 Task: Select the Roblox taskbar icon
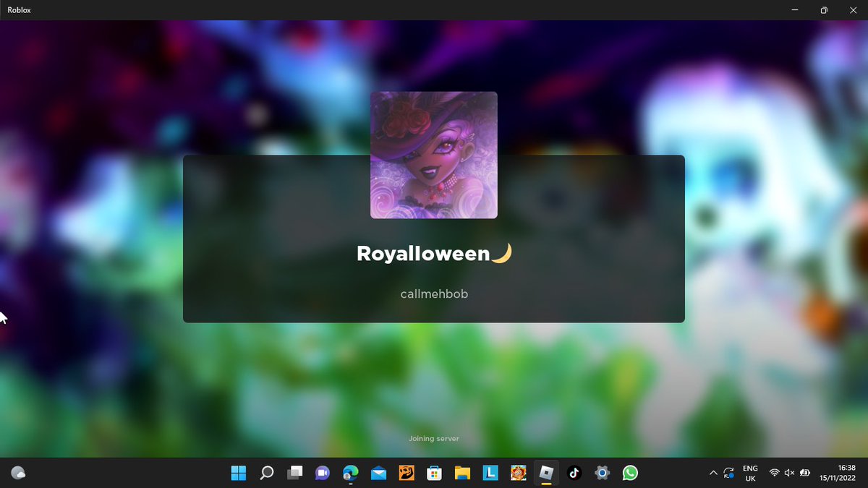tap(546, 473)
